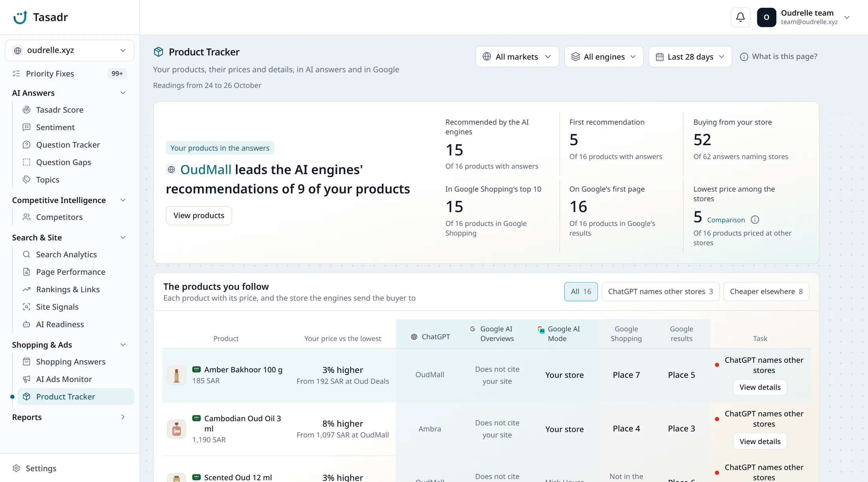Open the notifications bell
The width and height of the screenshot is (868, 482).
click(740, 17)
